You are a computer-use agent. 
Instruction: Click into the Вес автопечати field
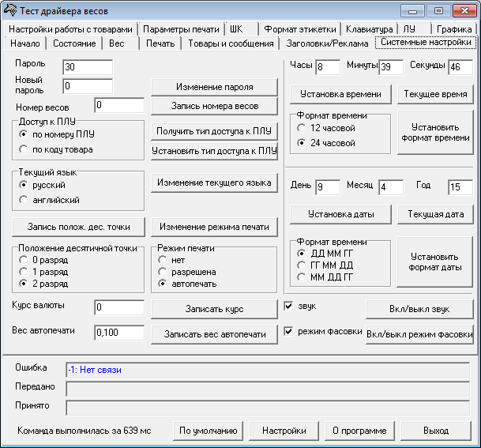click(119, 333)
